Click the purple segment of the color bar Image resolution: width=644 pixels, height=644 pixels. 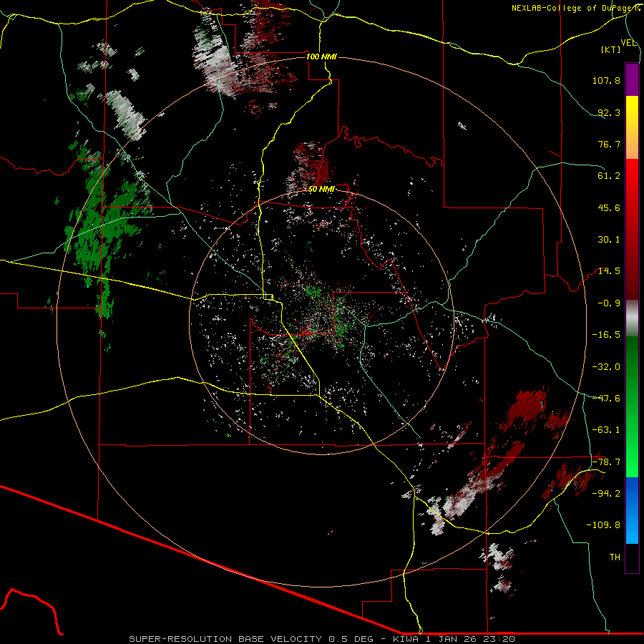(x=632, y=79)
